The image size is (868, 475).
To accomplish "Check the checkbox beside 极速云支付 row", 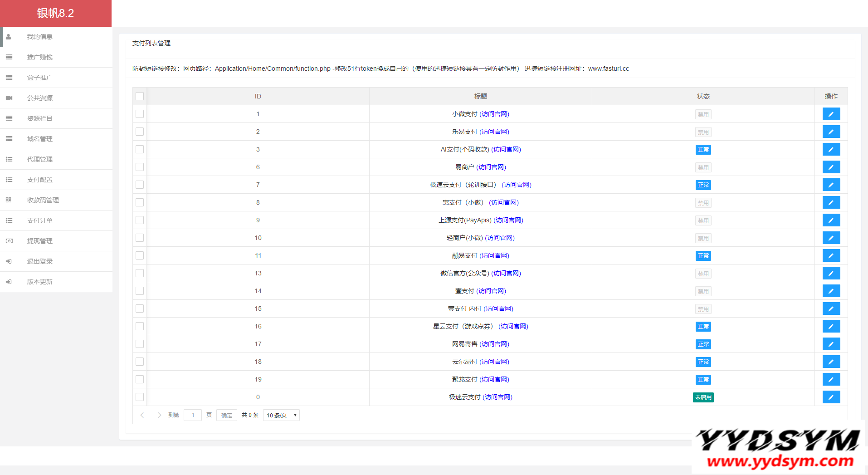I will click(140, 397).
